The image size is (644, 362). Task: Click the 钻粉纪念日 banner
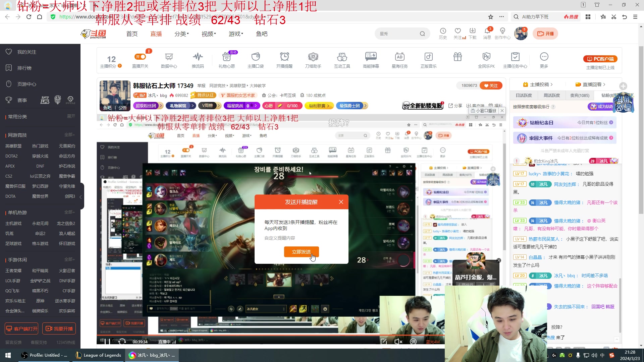(x=565, y=123)
